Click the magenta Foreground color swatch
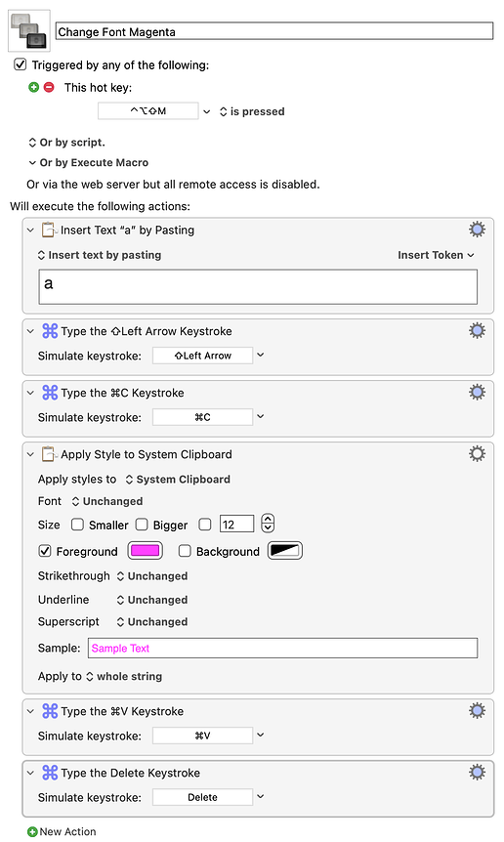The image size is (504, 842). coord(145,551)
